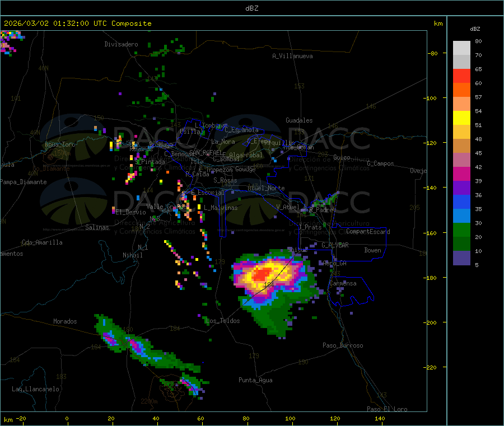Image resolution: width=504 pixels, height=426 pixels.
Task: Click the G_Campos location label
Action: point(380,163)
